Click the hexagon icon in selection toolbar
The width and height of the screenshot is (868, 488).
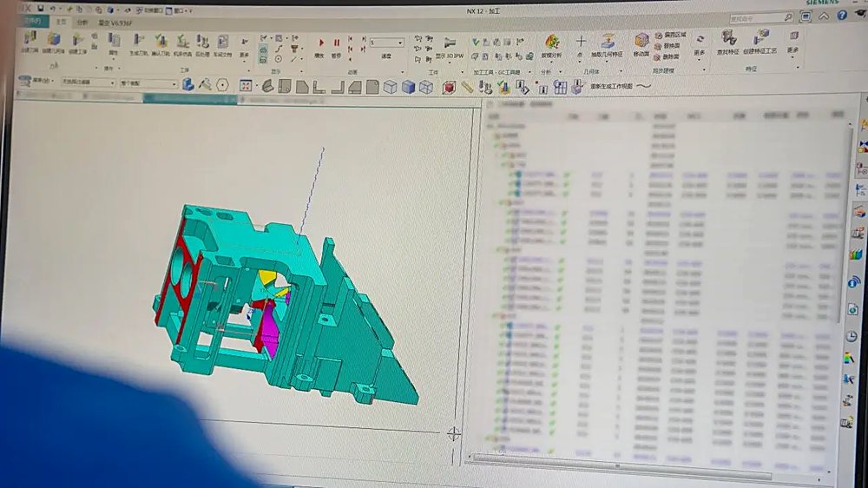(222, 85)
